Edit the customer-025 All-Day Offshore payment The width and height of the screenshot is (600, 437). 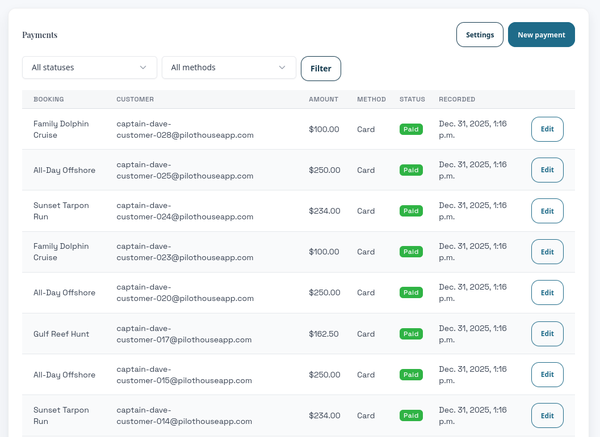(x=547, y=170)
